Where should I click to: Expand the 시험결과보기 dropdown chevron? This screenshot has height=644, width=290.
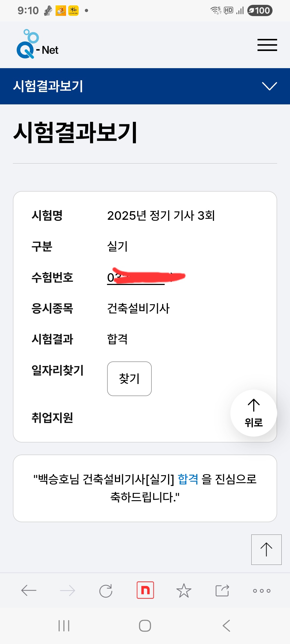point(269,86)
